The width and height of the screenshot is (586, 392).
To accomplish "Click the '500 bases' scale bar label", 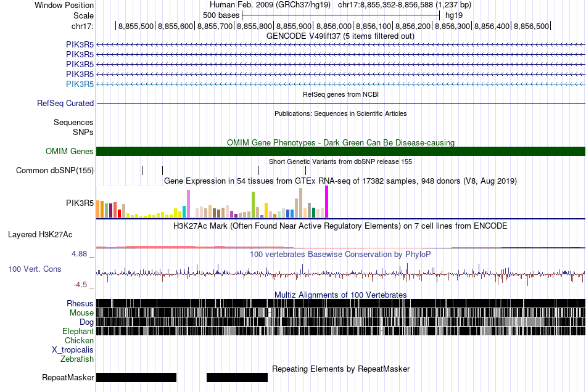I will pos(221,15).
